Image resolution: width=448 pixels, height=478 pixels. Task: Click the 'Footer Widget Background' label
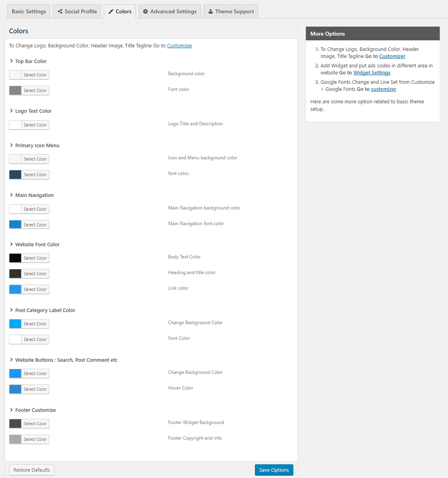[196, 422]
